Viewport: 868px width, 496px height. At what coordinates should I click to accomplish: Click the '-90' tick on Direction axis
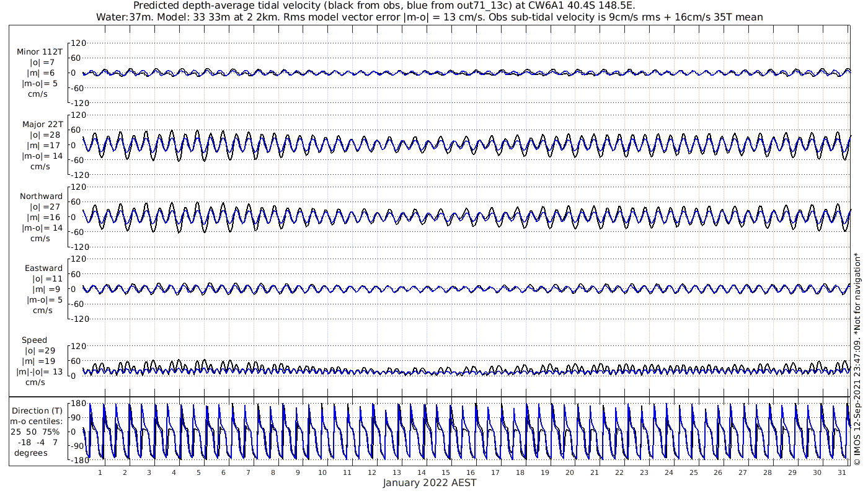(x=77, y=445)
